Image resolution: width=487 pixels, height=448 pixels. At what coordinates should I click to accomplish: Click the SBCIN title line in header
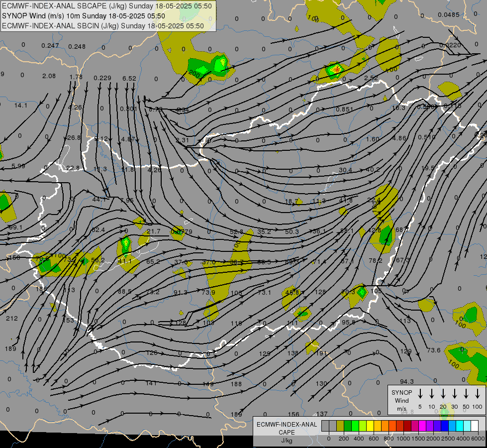click(x=103, y=26)
